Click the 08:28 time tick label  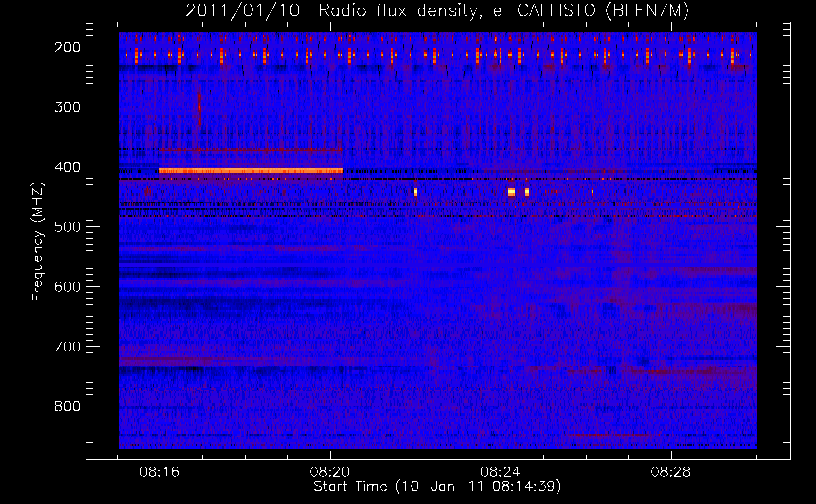point(671,472)
